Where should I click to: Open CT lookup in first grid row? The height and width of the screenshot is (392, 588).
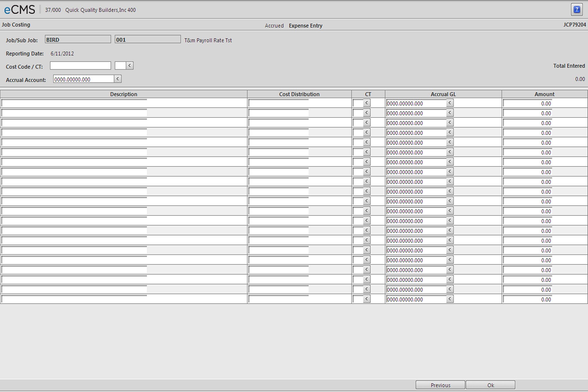tap(367, 103)
